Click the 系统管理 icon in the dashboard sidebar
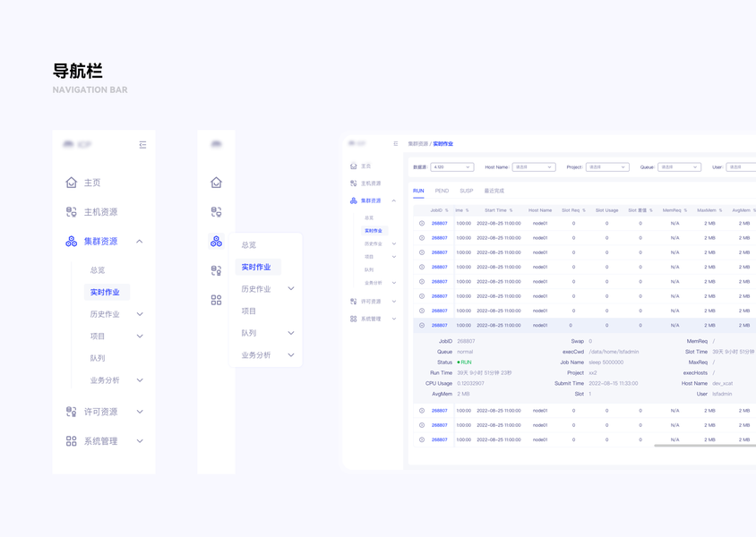The image size is (756, 537). [354, 319]
